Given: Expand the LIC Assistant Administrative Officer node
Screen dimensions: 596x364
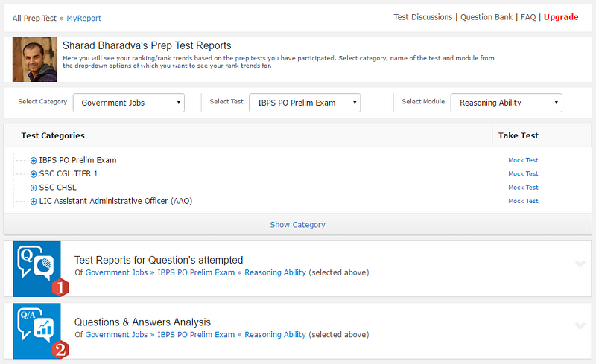Looking at the screenshot, I should click(x=34, y=202).
